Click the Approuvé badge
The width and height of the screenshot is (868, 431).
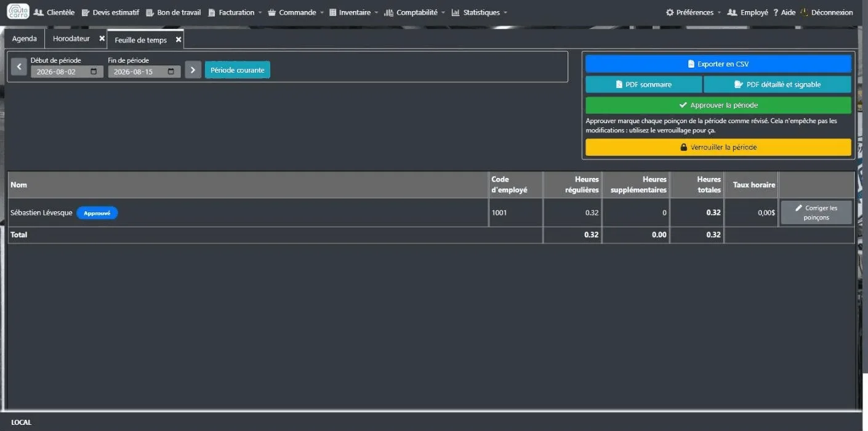pyautogui.click(x=97, y=213)
